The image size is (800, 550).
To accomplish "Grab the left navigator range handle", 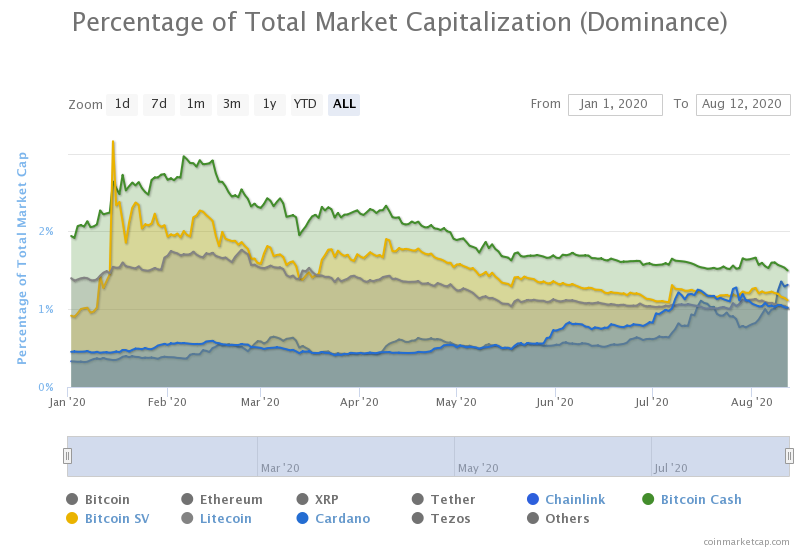I will click(x=68, y=456).
